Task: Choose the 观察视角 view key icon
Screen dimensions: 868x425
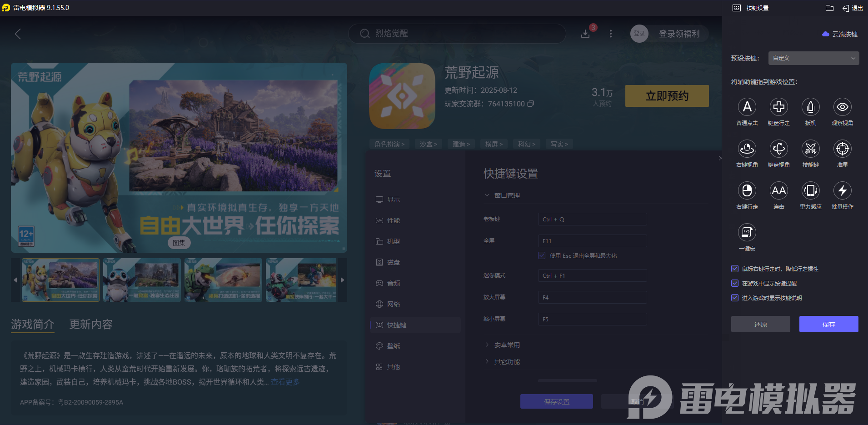Action: tap(842, 107)
